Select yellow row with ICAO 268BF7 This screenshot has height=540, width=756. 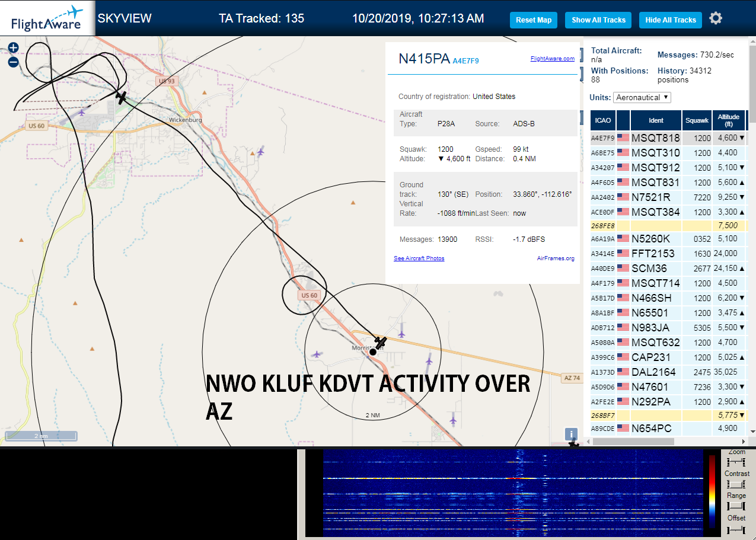click(x=668, y=416)
